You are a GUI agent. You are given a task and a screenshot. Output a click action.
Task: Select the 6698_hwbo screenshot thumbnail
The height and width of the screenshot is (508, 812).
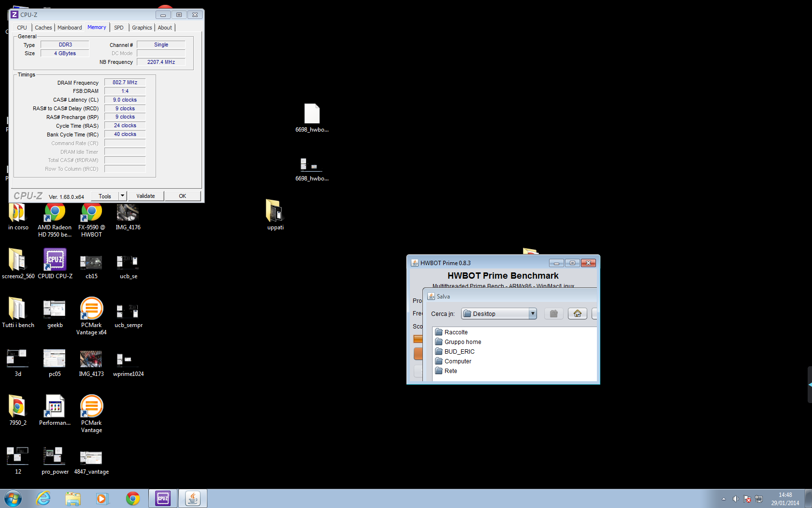click(312, 169)
